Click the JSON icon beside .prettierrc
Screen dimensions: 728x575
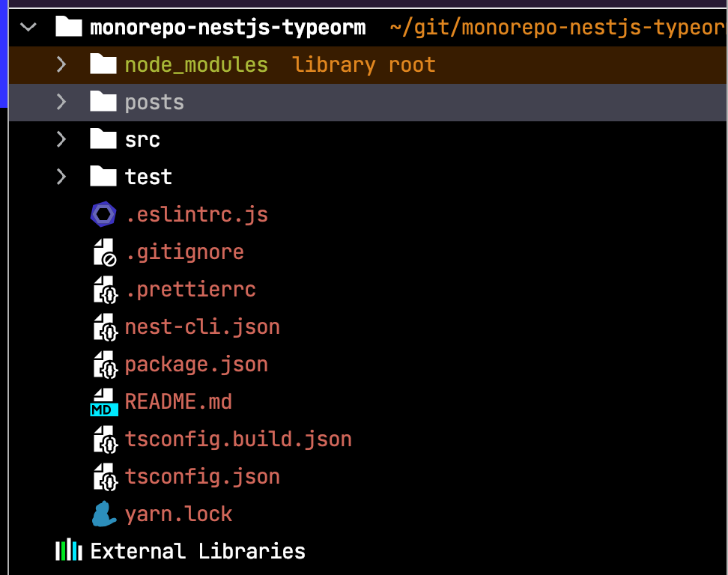(x=106, y=290)
